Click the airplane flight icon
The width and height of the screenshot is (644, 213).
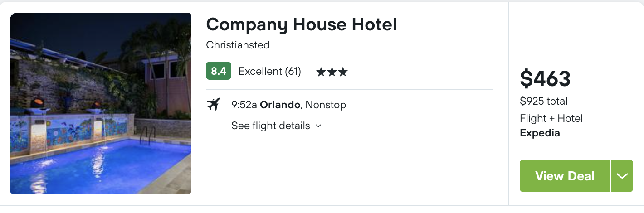coord(213,105)
